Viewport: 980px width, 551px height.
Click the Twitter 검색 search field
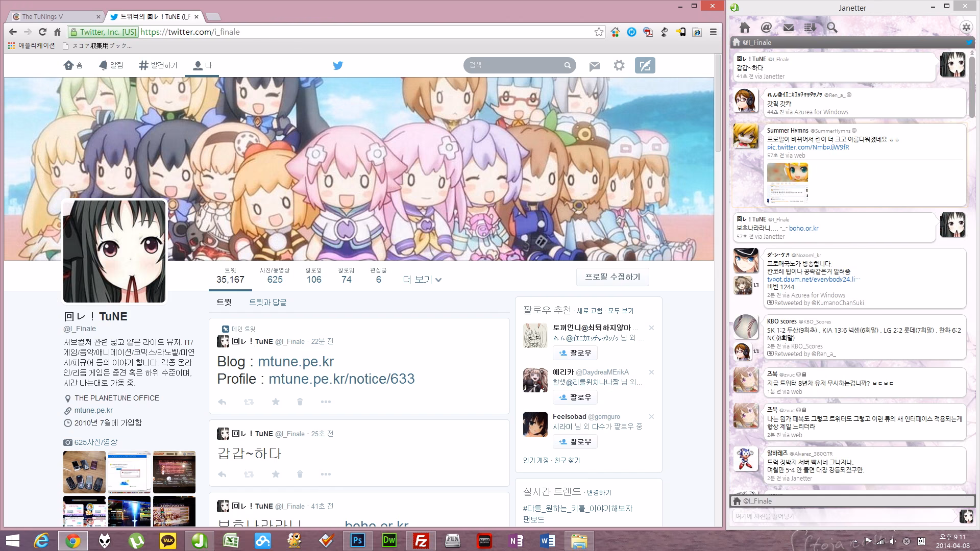pyautogui.click(x=520, y=65)
